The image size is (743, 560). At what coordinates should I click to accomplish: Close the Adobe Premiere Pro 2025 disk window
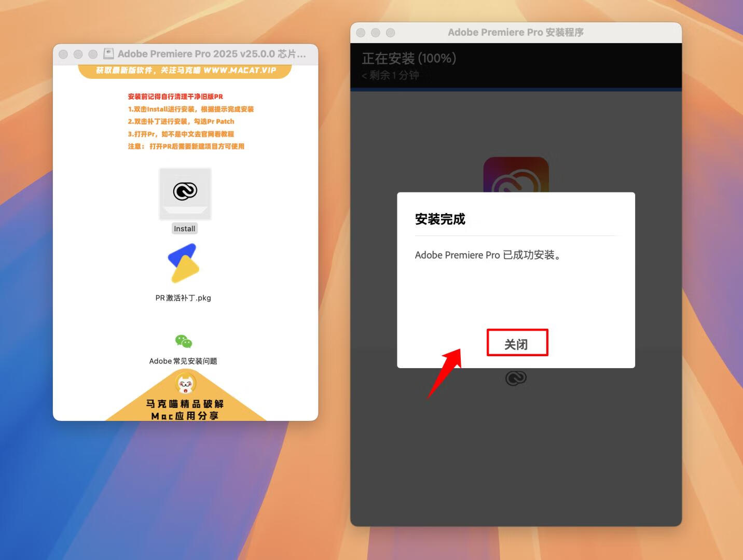coord(63,54)
